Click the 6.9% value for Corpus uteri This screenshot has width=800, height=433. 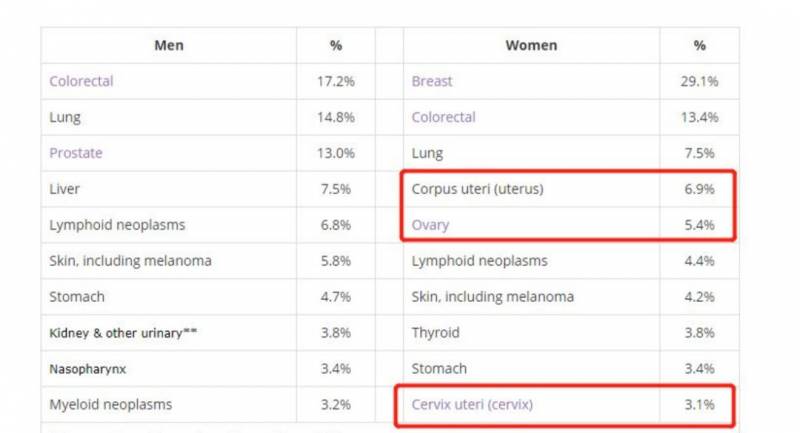pyautogui.click(x=699, y=189)
